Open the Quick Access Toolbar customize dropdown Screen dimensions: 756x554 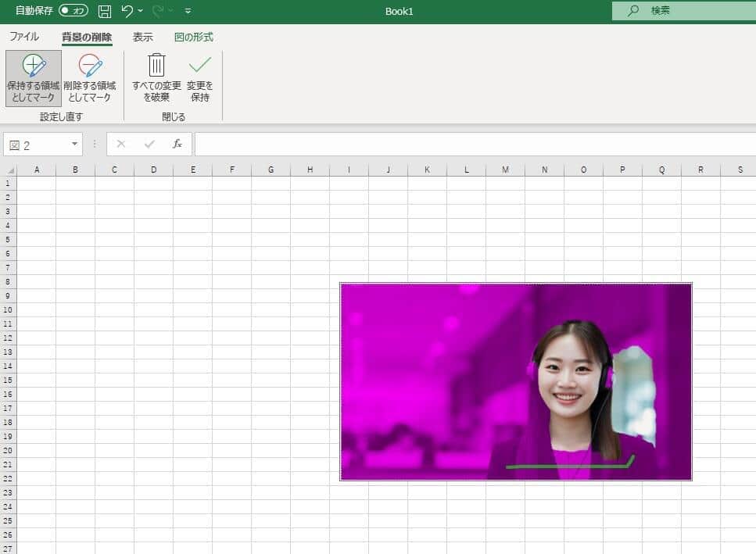(x=187, y=11)
